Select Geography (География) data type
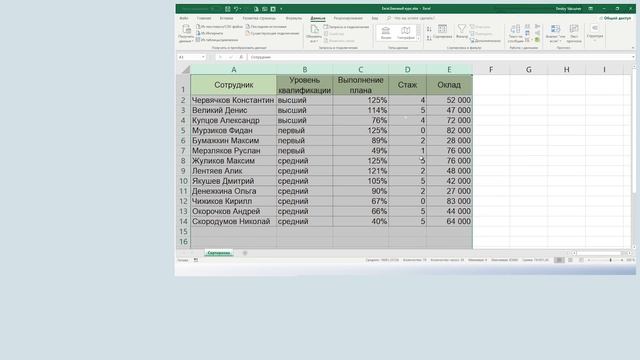 tap(406, 33)
